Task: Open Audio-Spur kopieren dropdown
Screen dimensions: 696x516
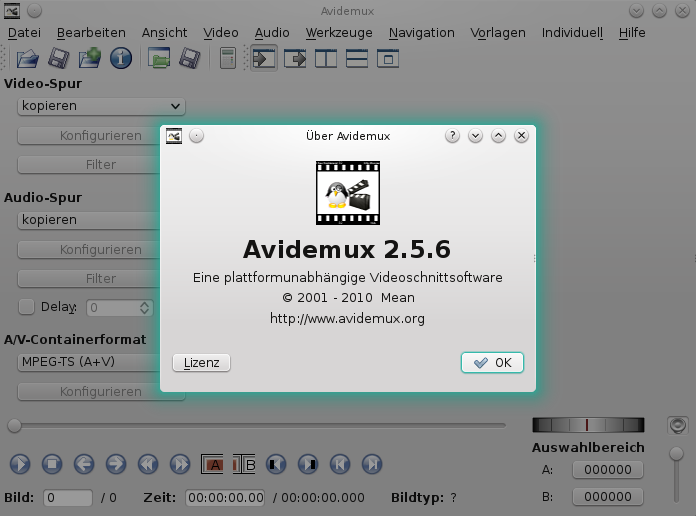Action: coord(89,220)
